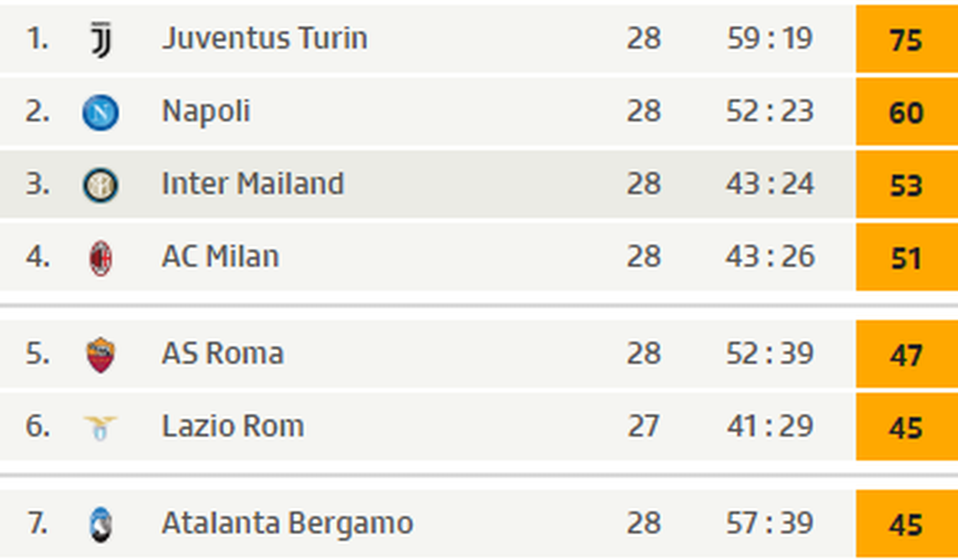This screenshot has height=560, width=958.
Task: Click the AS Roma club crest
Action: click(100, 354)
